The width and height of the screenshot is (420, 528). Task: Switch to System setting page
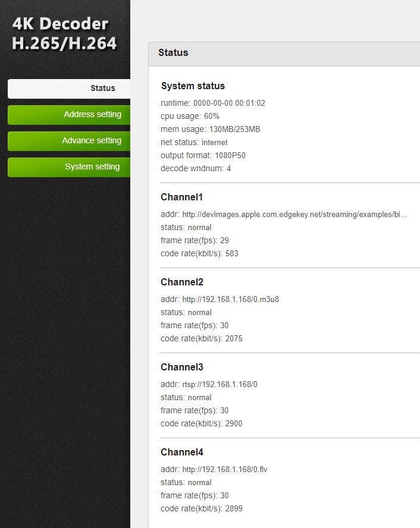[x=69, y=167]
